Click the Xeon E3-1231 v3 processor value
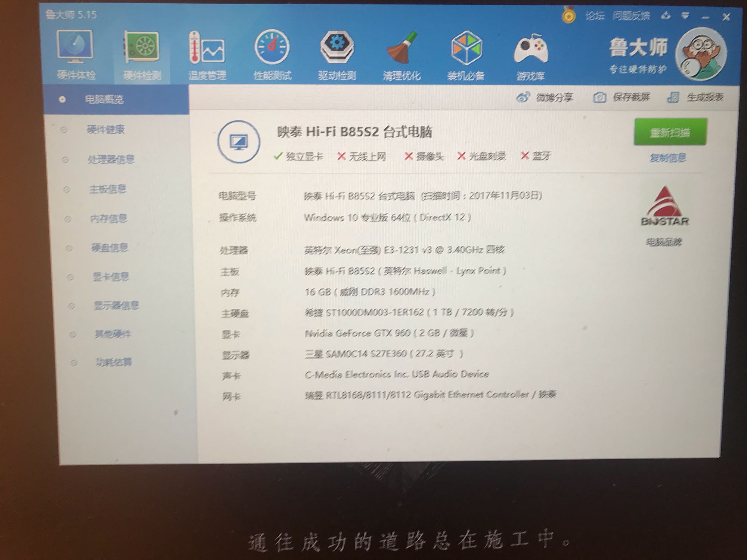Image resolution: width=747 pixels, height=560 pixels. [405, 250]
